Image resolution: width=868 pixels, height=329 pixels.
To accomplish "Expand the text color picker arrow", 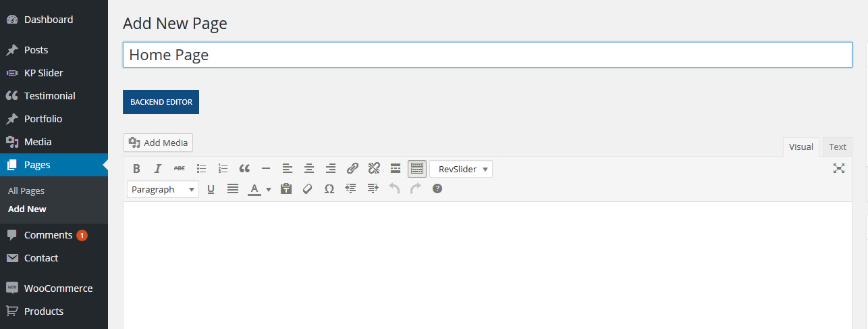I will (x=269, y=190).
